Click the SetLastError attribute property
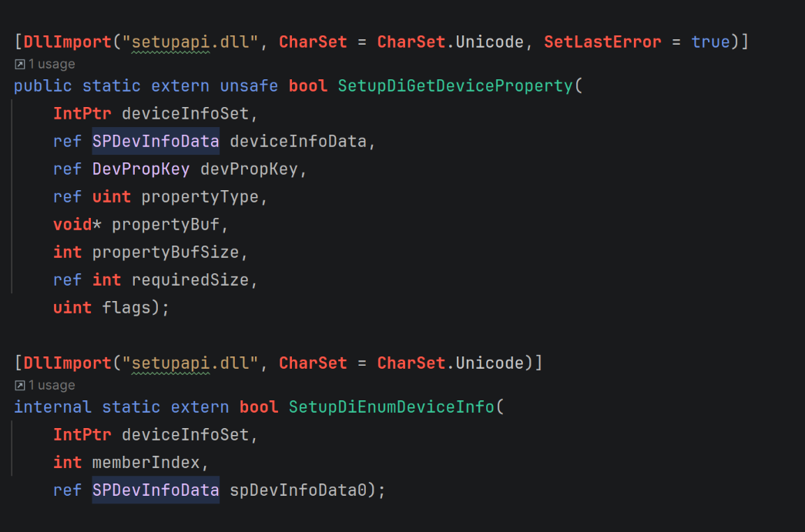The height and width of the screenshot is (532, 805). (x=602, y=42)
